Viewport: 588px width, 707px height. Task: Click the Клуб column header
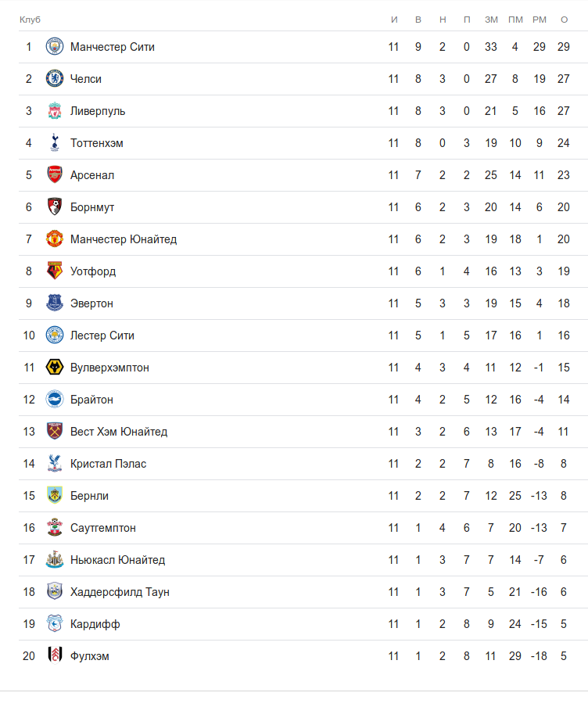tap(30, 19)
